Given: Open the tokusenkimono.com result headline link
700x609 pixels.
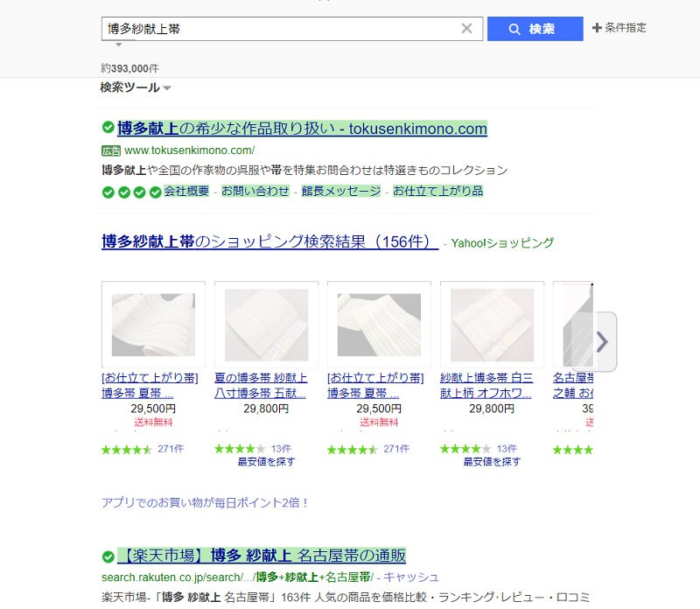Looking at the screenshot, I should pos(300,128).
